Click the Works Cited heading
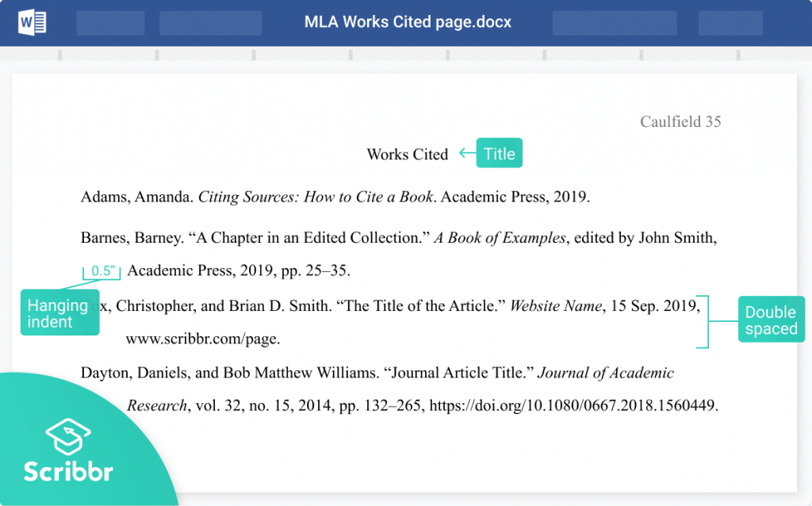Viewport: 812px width, 506px height. [407, 154]
